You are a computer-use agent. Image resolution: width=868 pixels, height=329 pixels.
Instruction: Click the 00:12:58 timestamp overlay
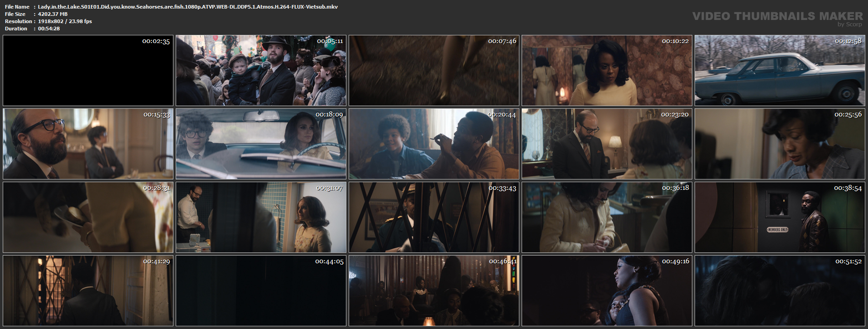tap(848, 41)
